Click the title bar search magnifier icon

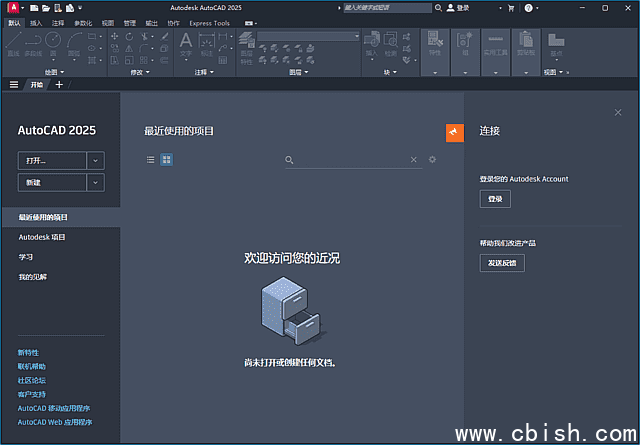tap(438, 8)
